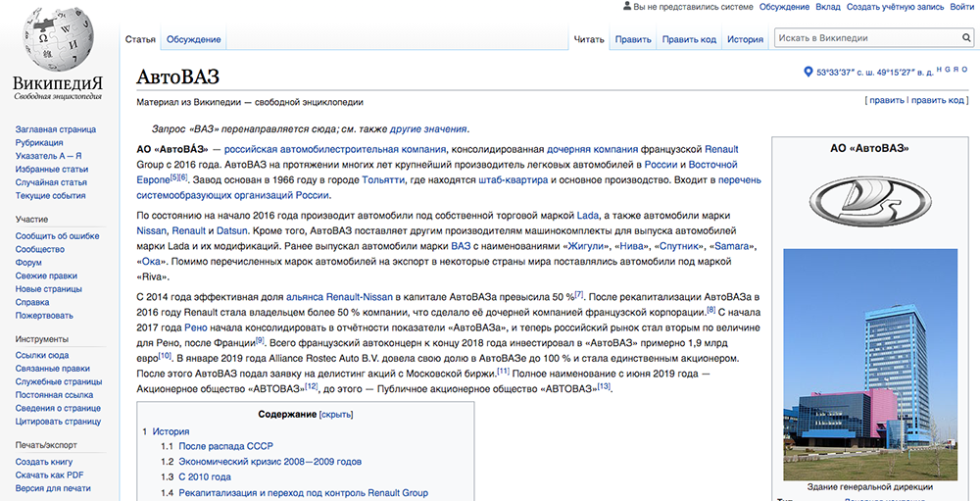The width and height of the screenshot is (980, 501).
Task: Click 'Создать учётную запись' link
Action: 896,7
